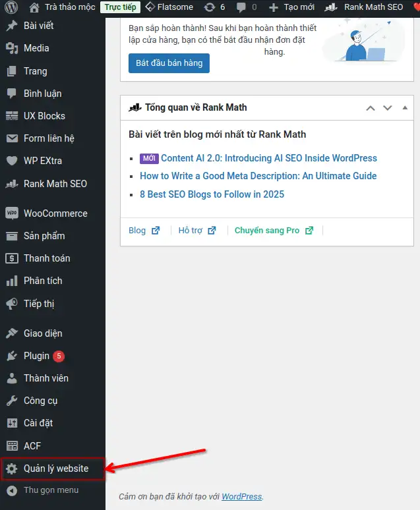Open the WordPress link in footer
Viewport: 420px width, 510px height.
[242, 497]
